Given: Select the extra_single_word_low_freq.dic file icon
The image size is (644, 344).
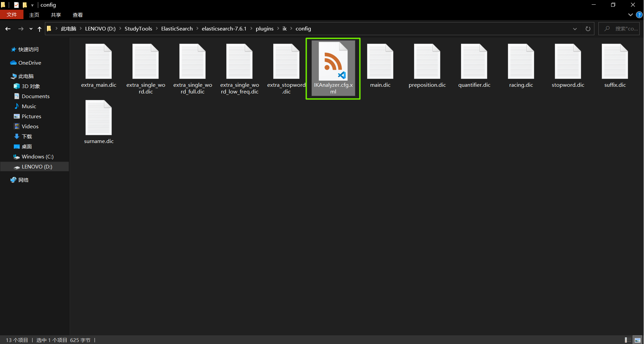Looking at the screenshot, I should click(x=239, y=61).
